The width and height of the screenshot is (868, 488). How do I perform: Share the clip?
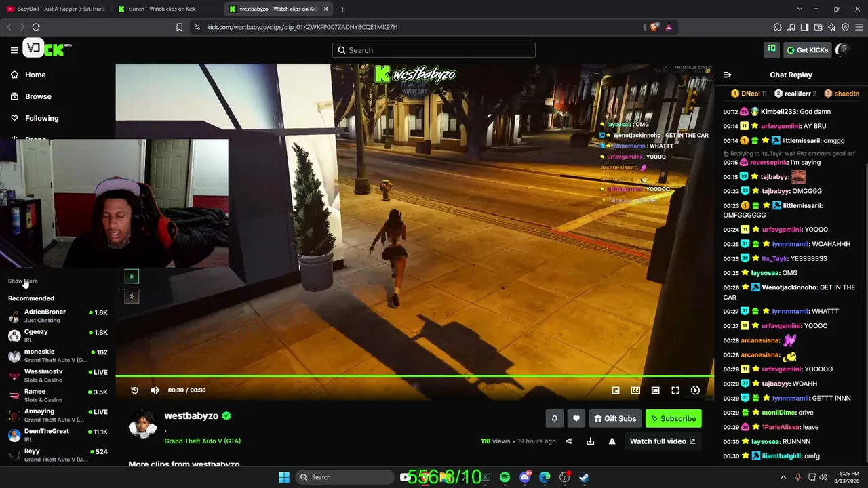click(x=569, y=441)
